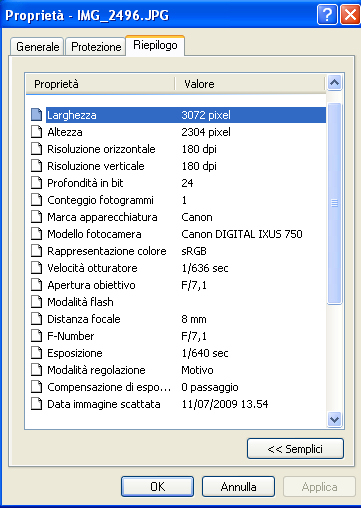361x508 pixels.
Task: Click the << Semplici button
Action: coord(295,449)
